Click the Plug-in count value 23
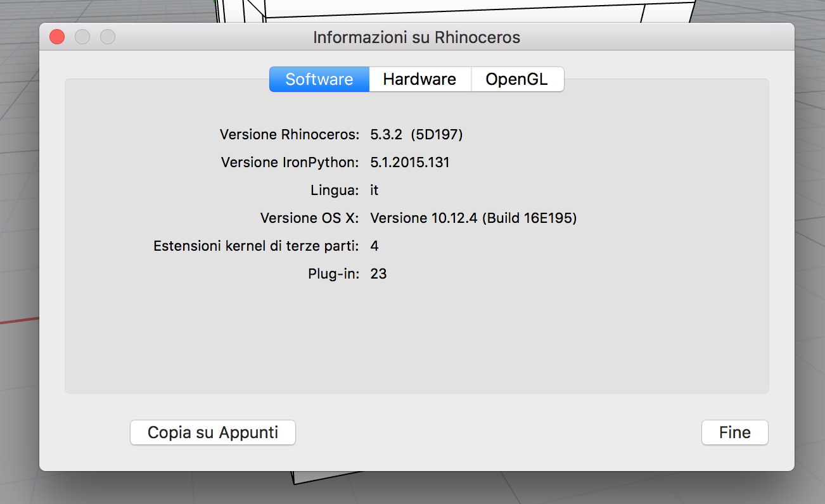Viewport: 825px width, 504px height. click(378, 274)
